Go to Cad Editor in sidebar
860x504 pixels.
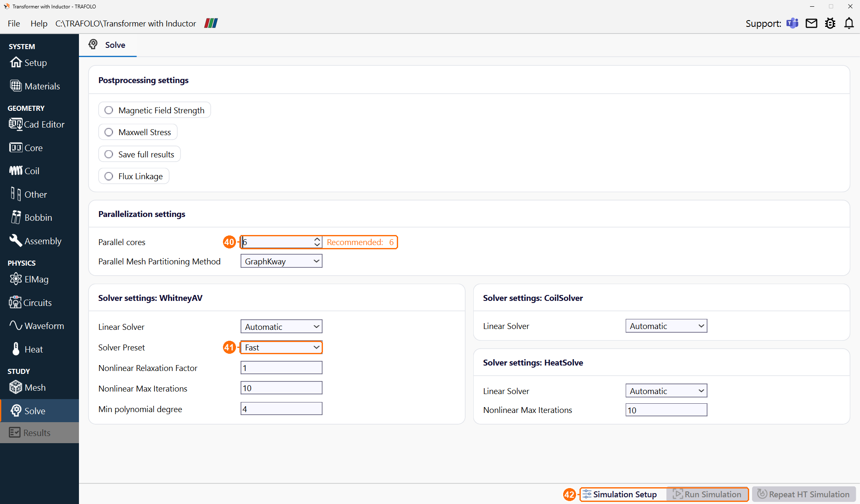[x=37, y=124]
